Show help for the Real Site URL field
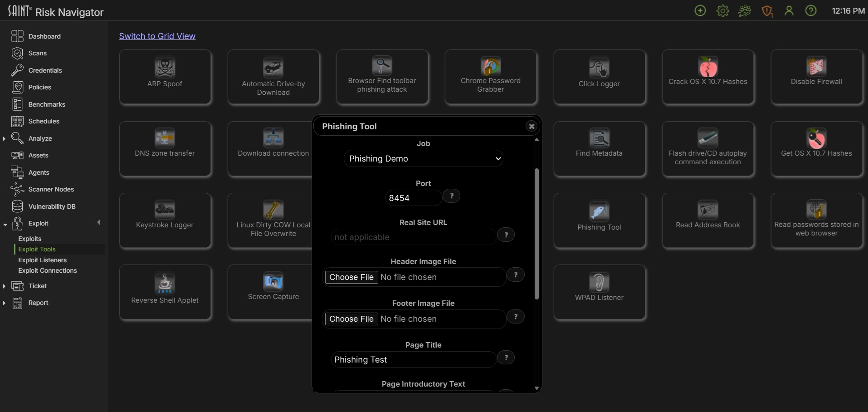 click(x=506, y=235)
